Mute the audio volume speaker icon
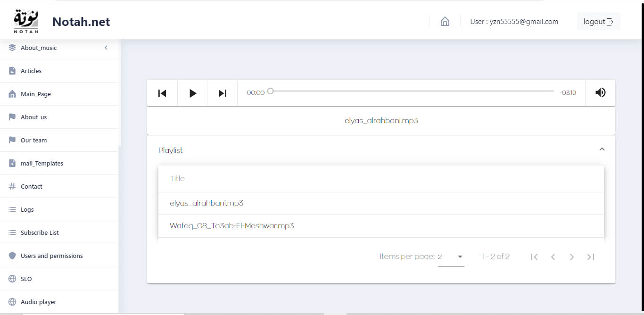 pos(600,92)
